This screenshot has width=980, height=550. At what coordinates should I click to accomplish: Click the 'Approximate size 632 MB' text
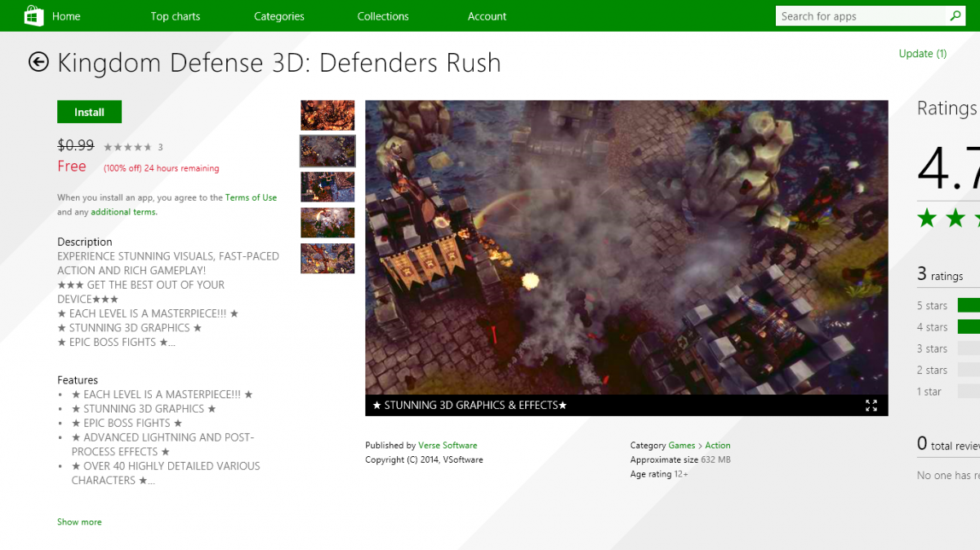pyautogui.click(x=680, y=460)
